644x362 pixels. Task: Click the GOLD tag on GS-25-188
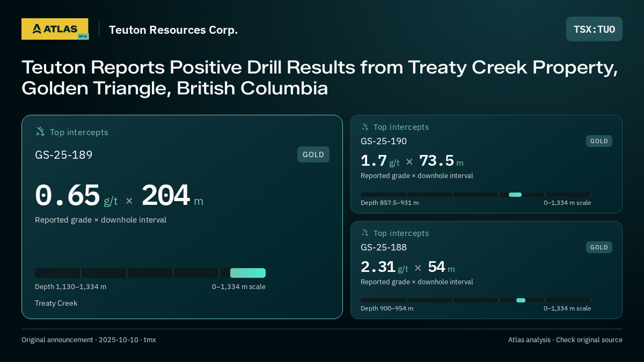coord(599,247)
